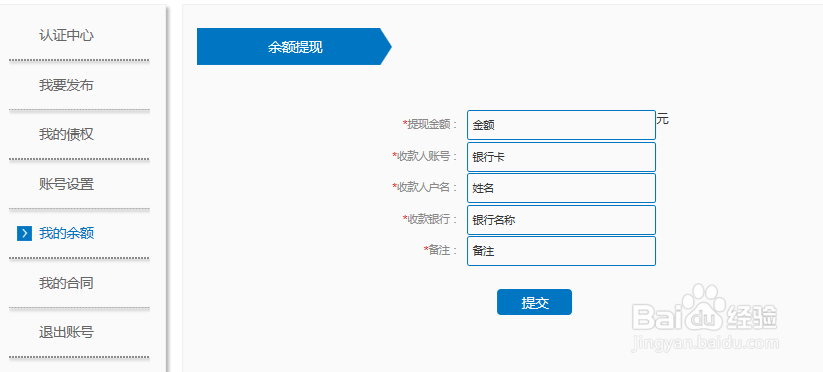Click the 提现金额 field label

tap(431, 124)
